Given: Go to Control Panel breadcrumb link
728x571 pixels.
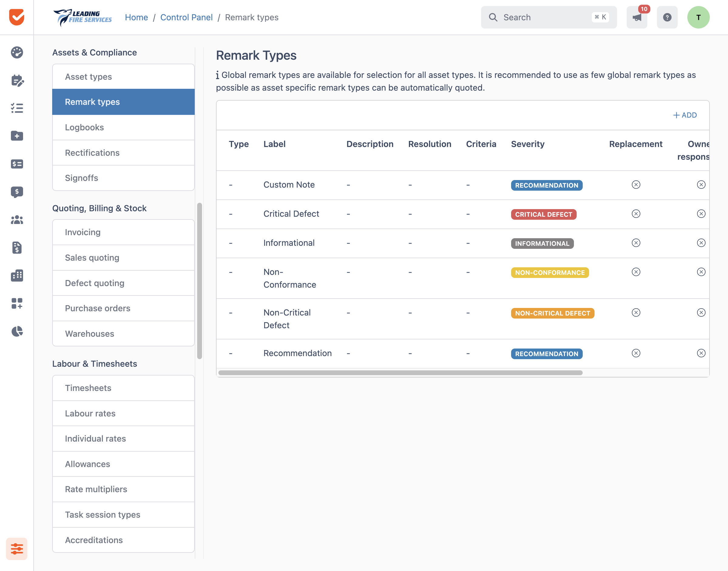Looking at the screenshot, I should click(186, 17).
